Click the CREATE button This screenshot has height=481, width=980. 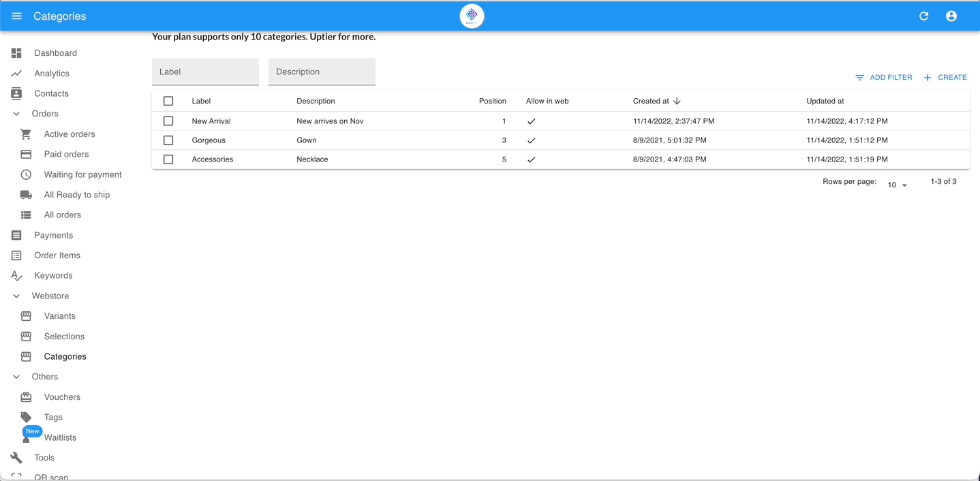pos(946,77)
